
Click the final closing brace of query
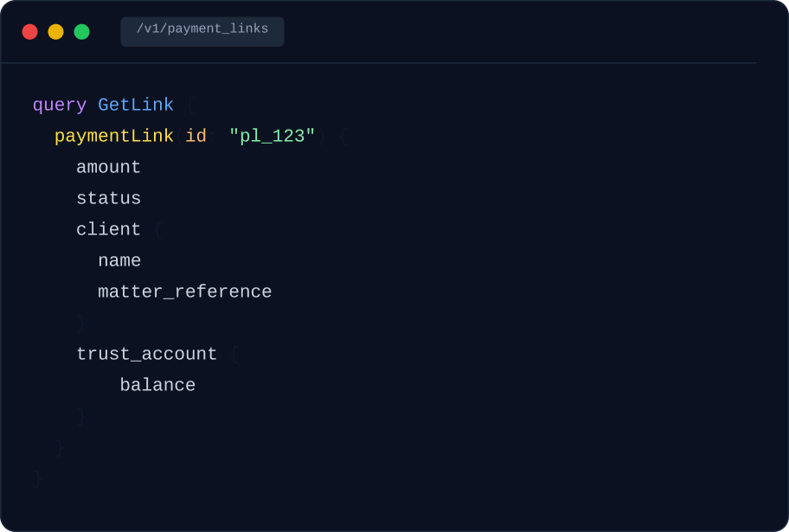point(38,479)
